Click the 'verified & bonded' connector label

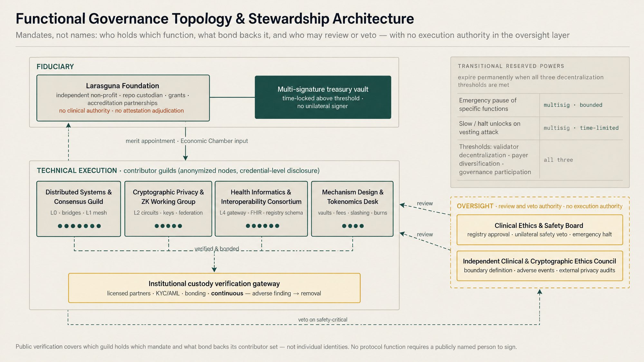(217, 249)
